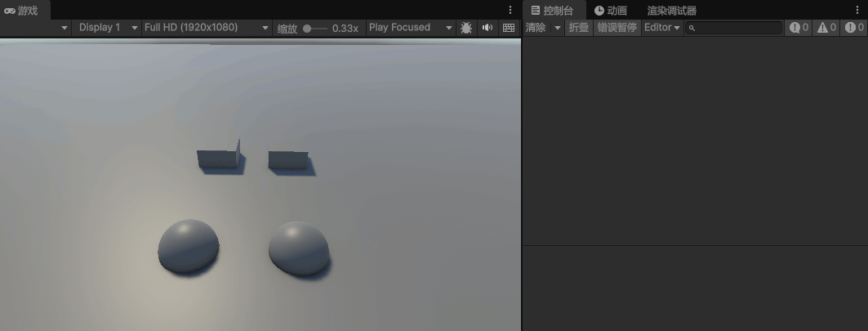Open the Editor dropdown in the console
868x331 pixels.
point(661,28)
